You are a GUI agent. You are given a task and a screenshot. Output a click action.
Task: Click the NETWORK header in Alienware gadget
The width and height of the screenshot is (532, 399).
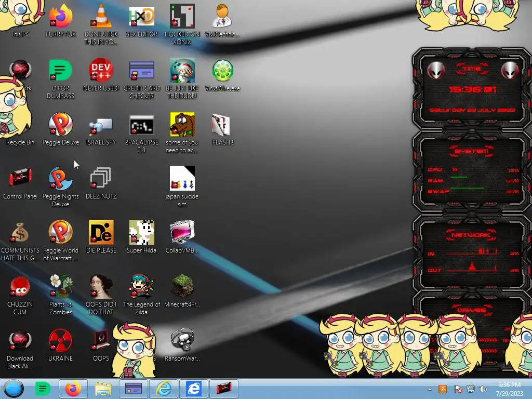(472, 235)
